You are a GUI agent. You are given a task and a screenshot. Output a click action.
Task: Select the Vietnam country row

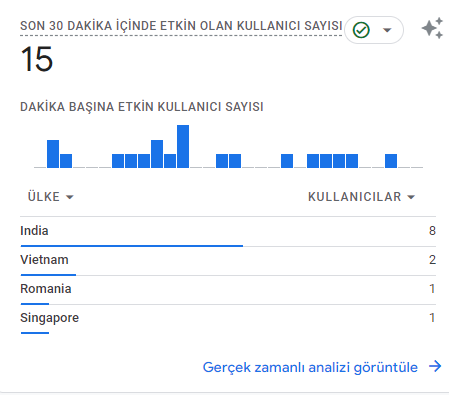[x=228, y=260]
